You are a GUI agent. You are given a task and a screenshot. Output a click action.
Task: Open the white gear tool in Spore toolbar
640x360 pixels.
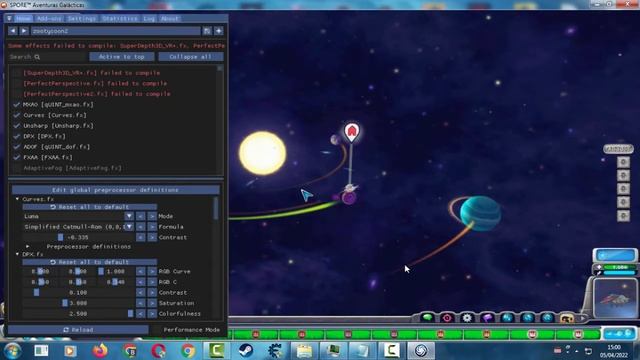(467, 318)
